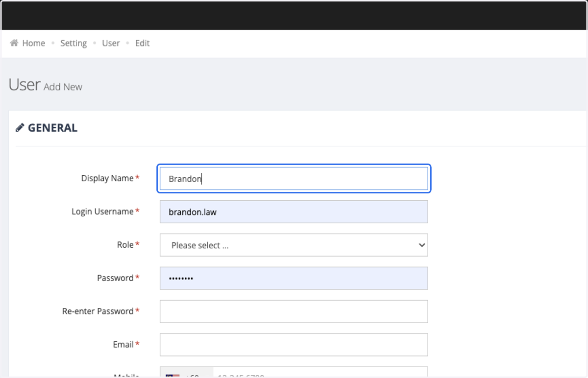
Task: Click the User Add New page title
Action: 46,85
